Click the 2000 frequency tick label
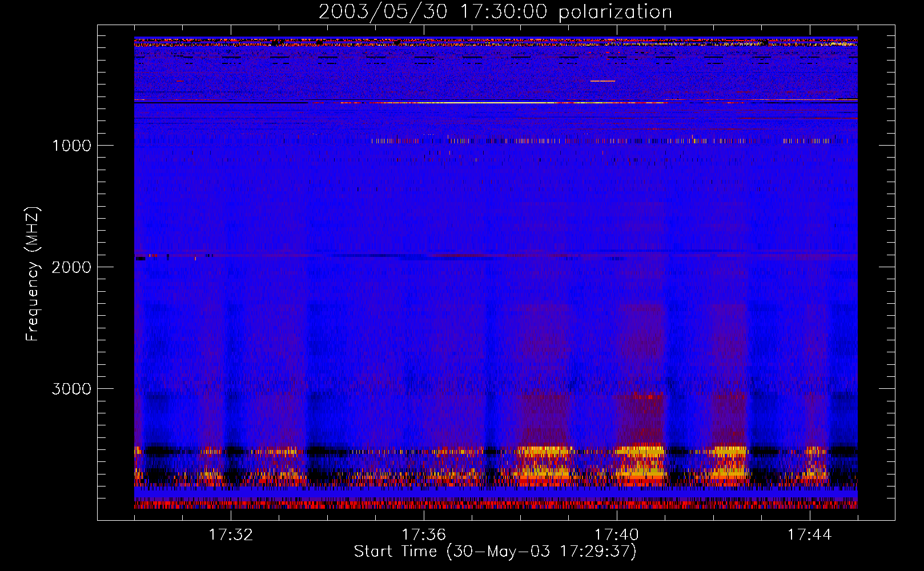The height and width of the screenshot is (571, 924). click(x=71, y=267)
